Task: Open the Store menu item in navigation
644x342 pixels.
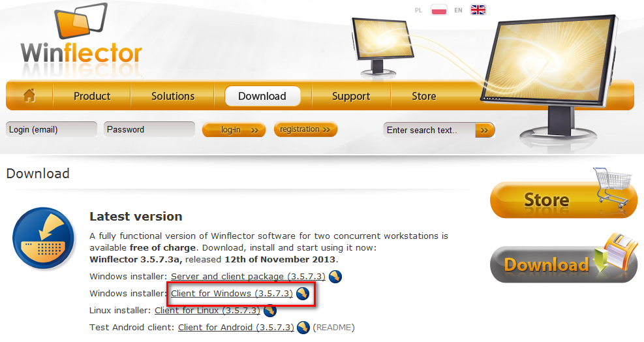Action: 424,96
